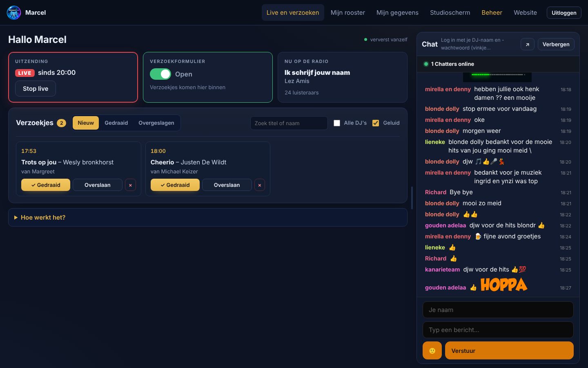This screenshot has height=368, width=588.
Task: Click the page scrollbar beside the chat panel
Action: pyautogui.click(x=412, y=198)
